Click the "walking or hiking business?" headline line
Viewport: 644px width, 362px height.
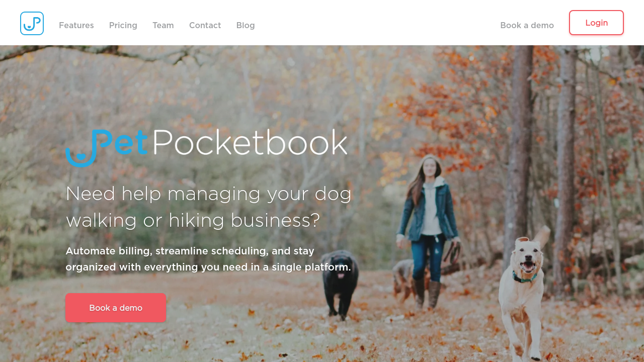[x=193, y=220]
